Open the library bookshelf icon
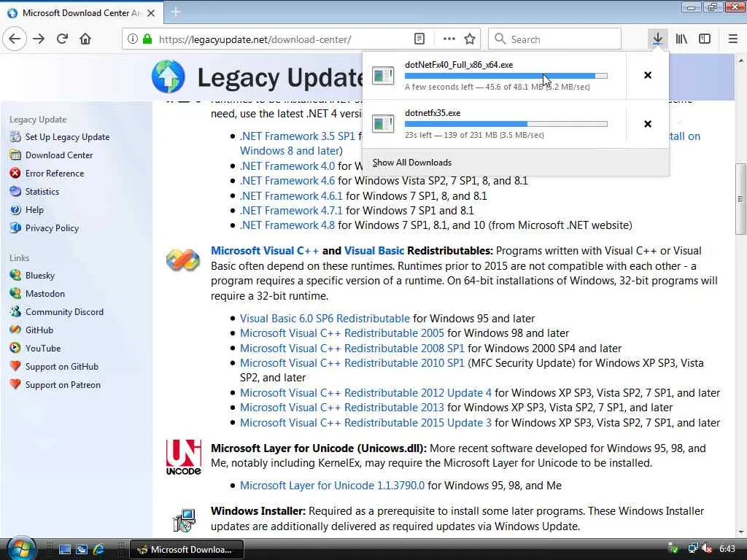 click(x=681, y=39)
